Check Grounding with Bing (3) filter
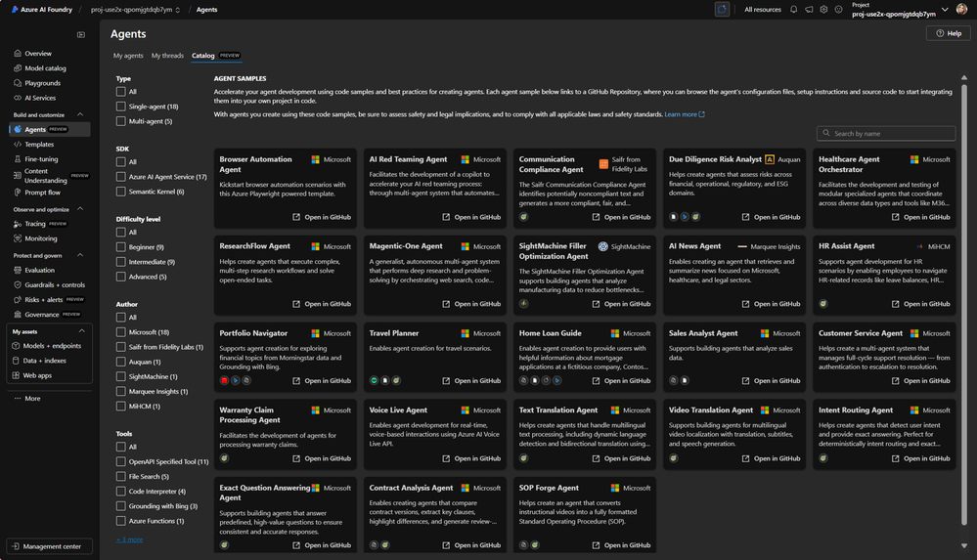 121,506
